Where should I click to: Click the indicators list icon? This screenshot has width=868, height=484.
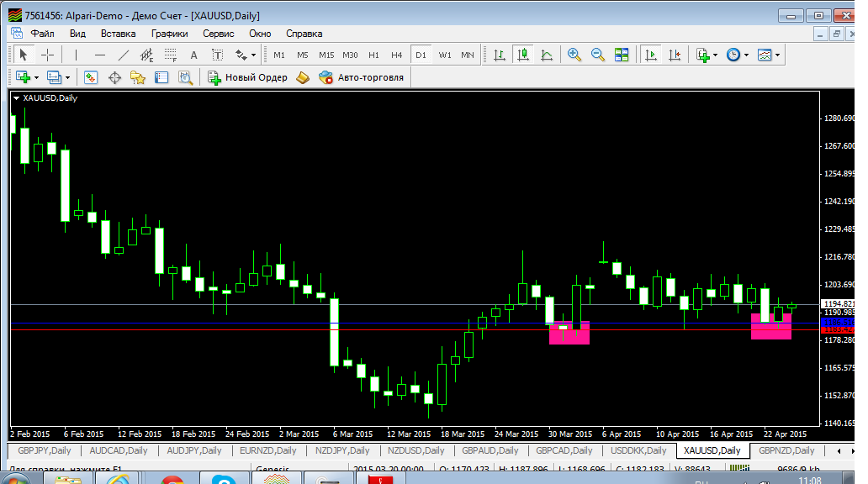[703, 55]
